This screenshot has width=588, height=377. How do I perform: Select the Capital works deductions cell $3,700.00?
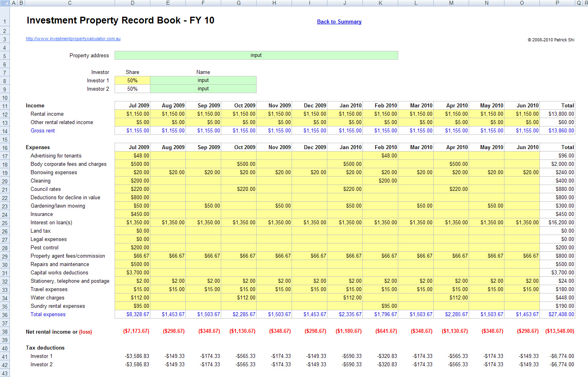[132, 272]
